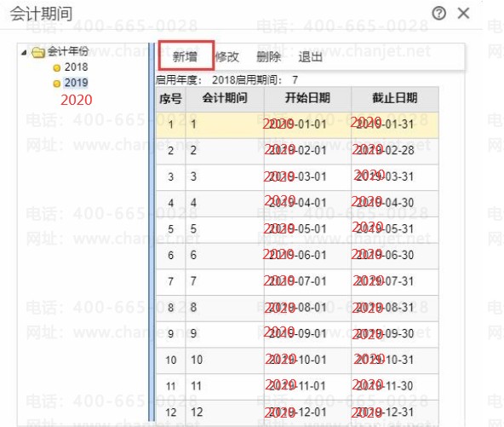Select start date cell ending -08-01
This screenshot has width=504, height=427.
pyautogui.click(x=307, y=308)
